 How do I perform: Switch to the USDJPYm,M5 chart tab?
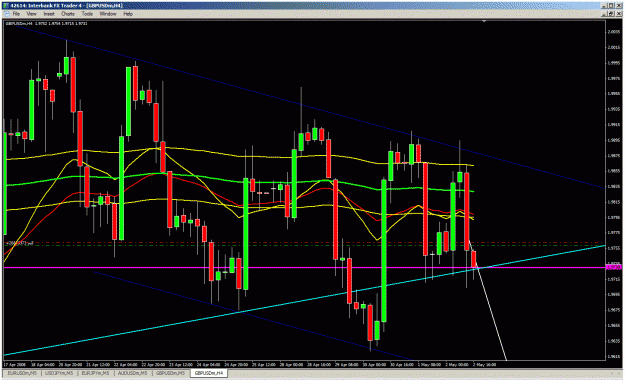59,373
